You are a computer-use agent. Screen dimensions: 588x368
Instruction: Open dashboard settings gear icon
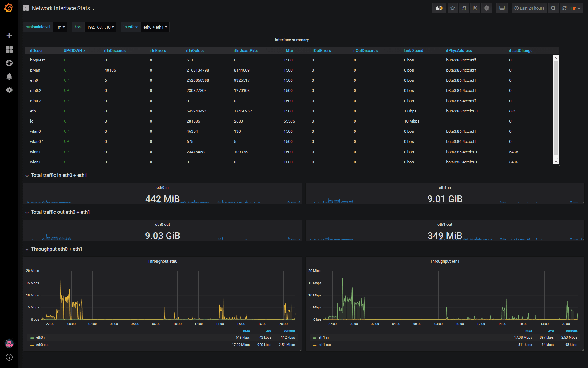click(x=487, y=8)
